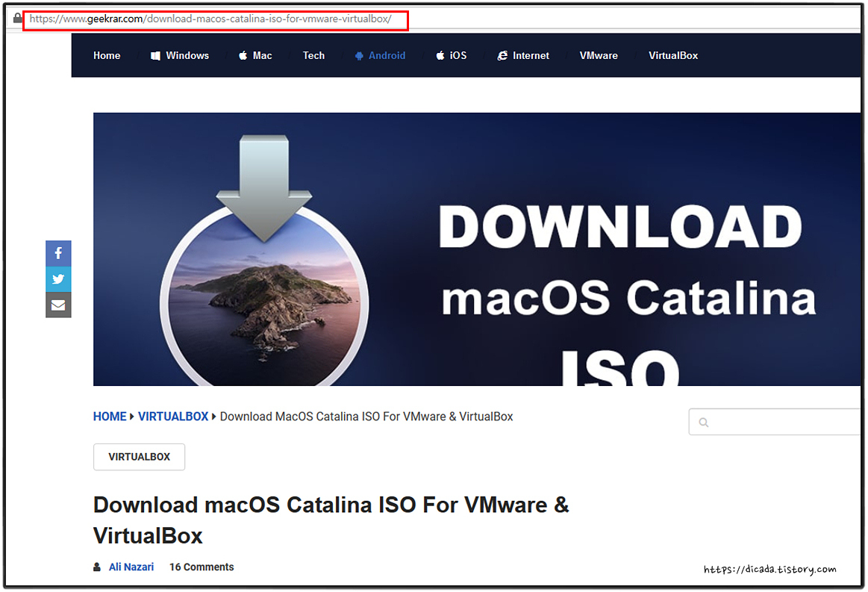Image resolution: width=868 pixels, height=592 pixels.
Task: Open the Tech menu item
Action: 313,55
